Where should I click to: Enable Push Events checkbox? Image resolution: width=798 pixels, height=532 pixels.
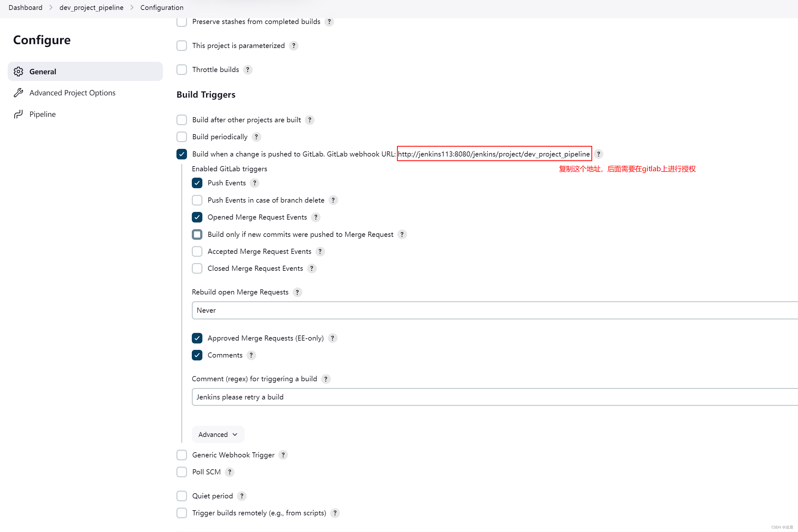click(197, 183)
